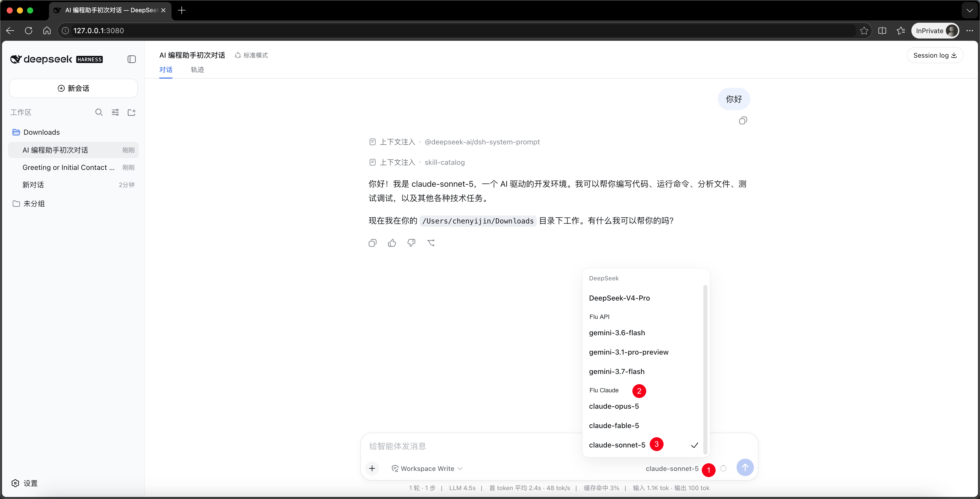Click the 1 轮 · 1 步 status entry
The width and height of the screenshot is (980, 499).
422,488
